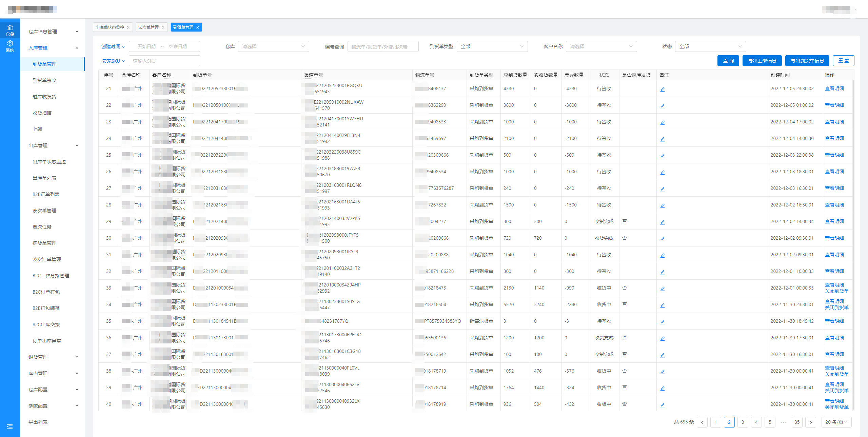This screenshot has width=868, height=437.
Task: Edit remark pencil icon in row 26
Action: 663,172
